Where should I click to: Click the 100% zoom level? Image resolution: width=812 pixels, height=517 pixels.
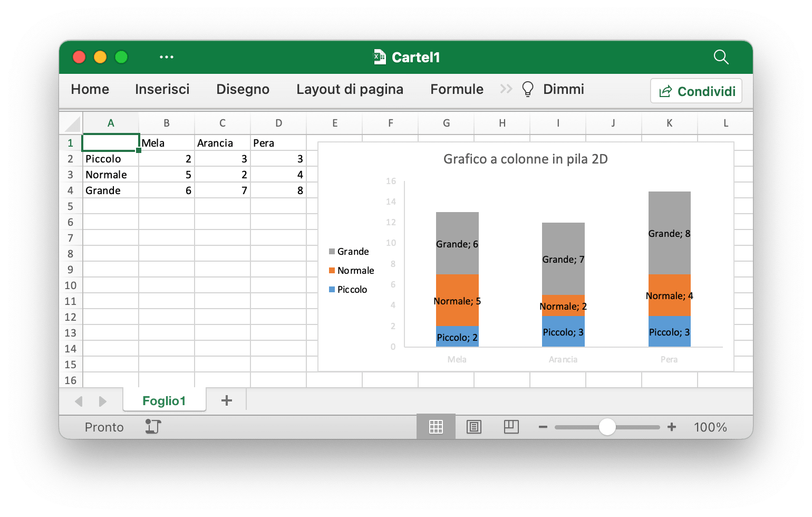pos(710,427)
